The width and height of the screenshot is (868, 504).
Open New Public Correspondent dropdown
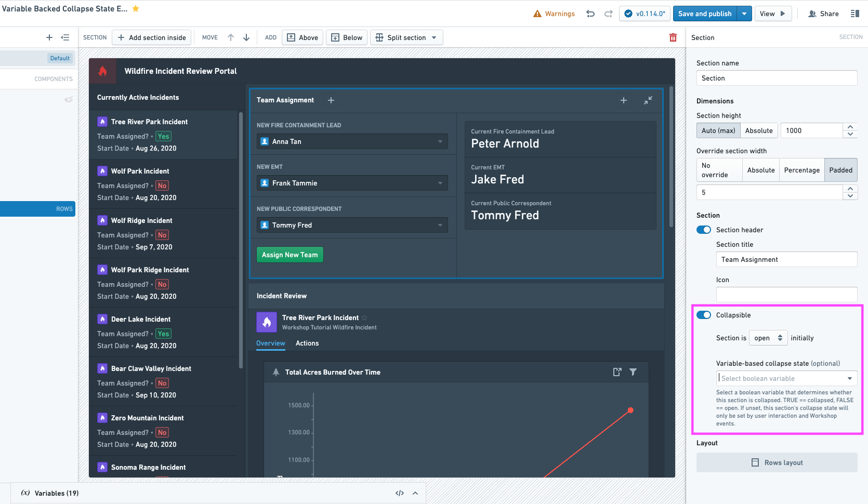pyautogui.click(x=352, y=225)
